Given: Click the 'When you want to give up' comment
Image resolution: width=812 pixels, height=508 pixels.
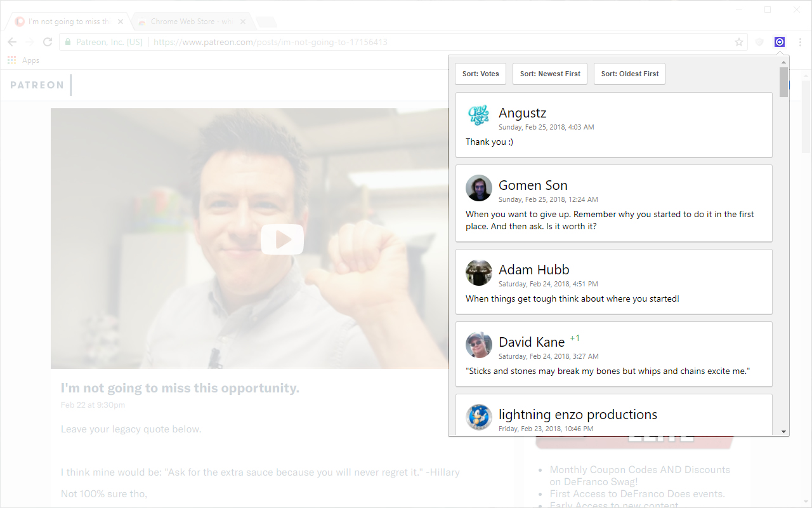Looking at the screenshot, I should tap(610, 220).
